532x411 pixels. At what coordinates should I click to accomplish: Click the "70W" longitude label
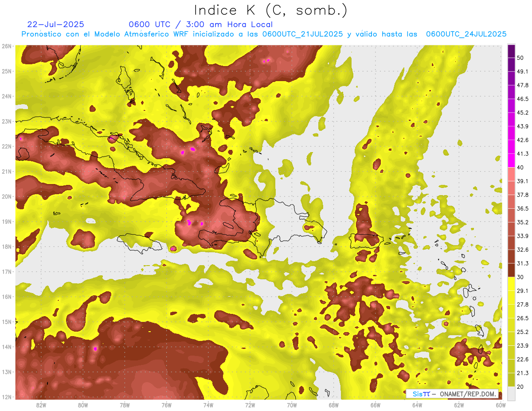[292, 405]
